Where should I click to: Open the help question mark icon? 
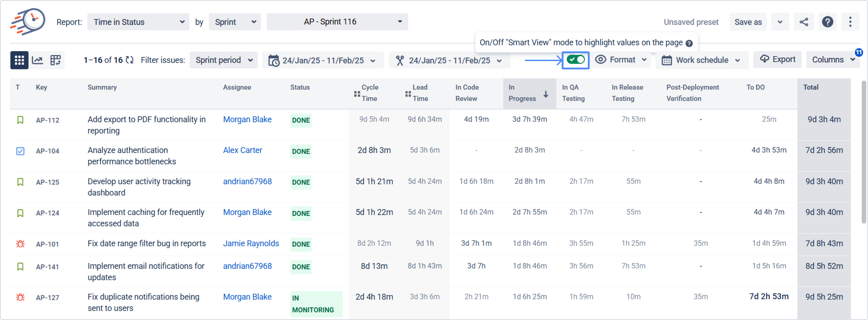point(827,22)
